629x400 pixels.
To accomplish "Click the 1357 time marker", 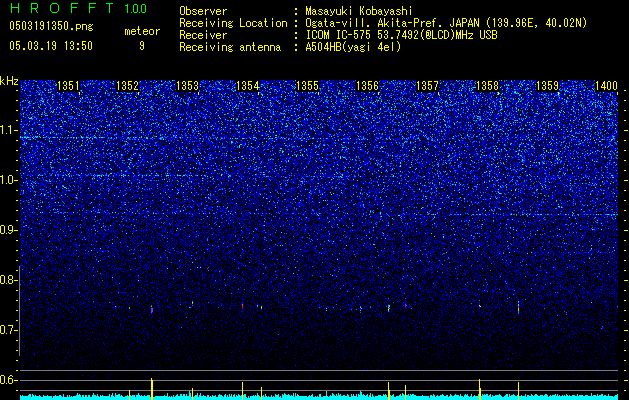I will click(427, 86).
